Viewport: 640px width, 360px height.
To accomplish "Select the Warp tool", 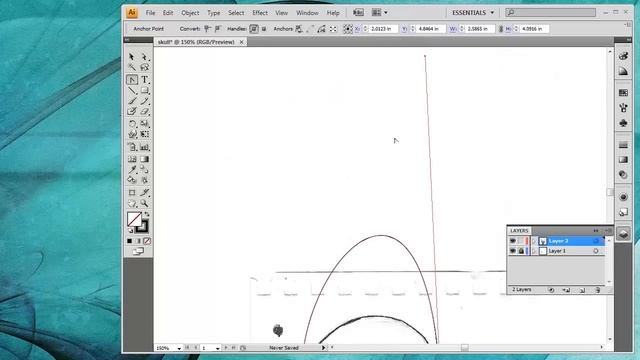I will tap(132, 134).
